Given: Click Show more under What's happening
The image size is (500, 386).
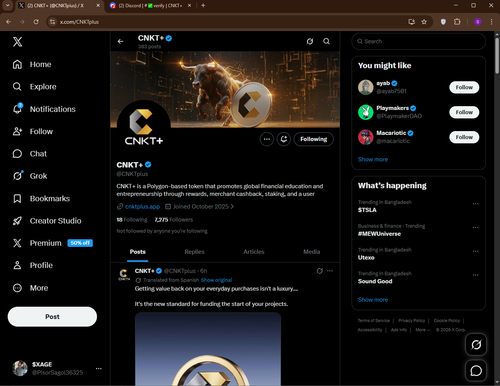Looking at the screenshot, I should 373,300.
